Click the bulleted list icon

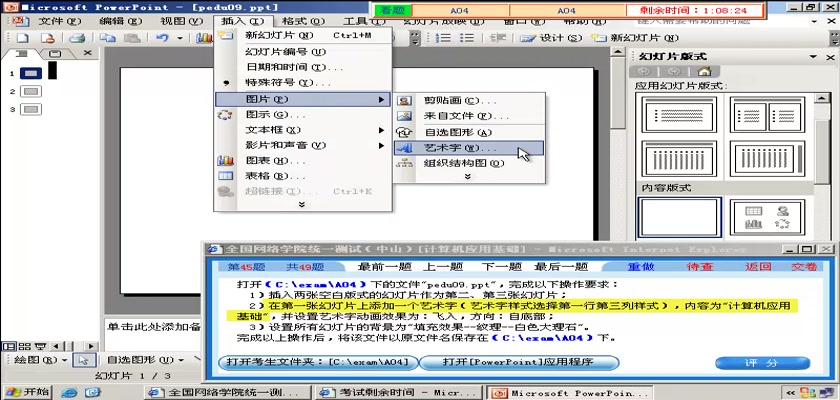tap(467, 38)
